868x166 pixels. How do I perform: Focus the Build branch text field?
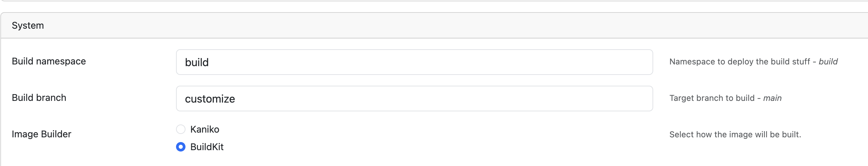(x=414, y=99)
